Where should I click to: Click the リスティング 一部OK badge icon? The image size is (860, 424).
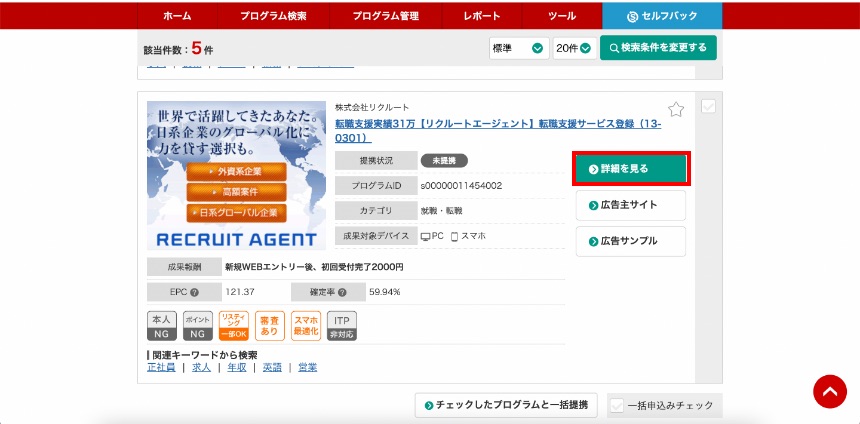click(234, 326)
